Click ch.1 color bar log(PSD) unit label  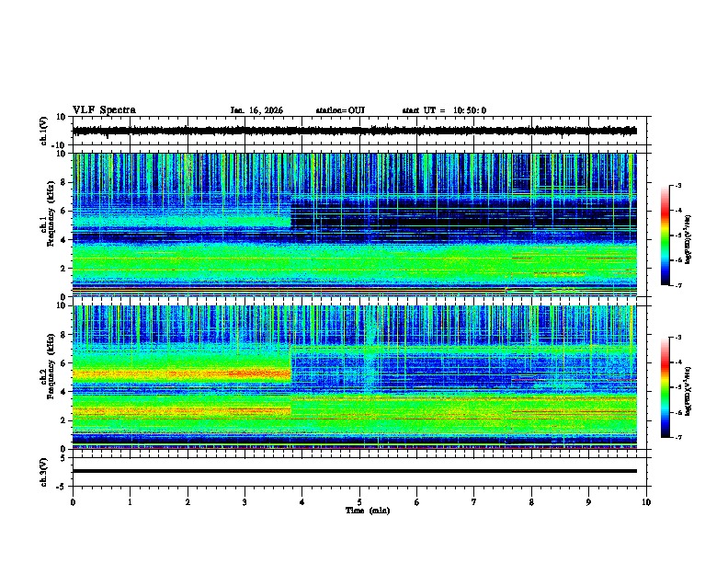click(x=688, y=240)
